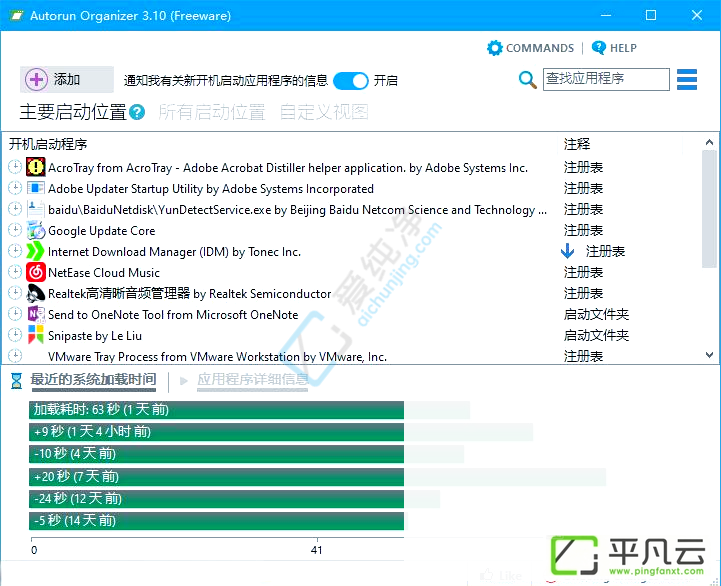Switch to 自定义视图 tab
Viewport: 721px width, 586px height.
click(324, 112)
